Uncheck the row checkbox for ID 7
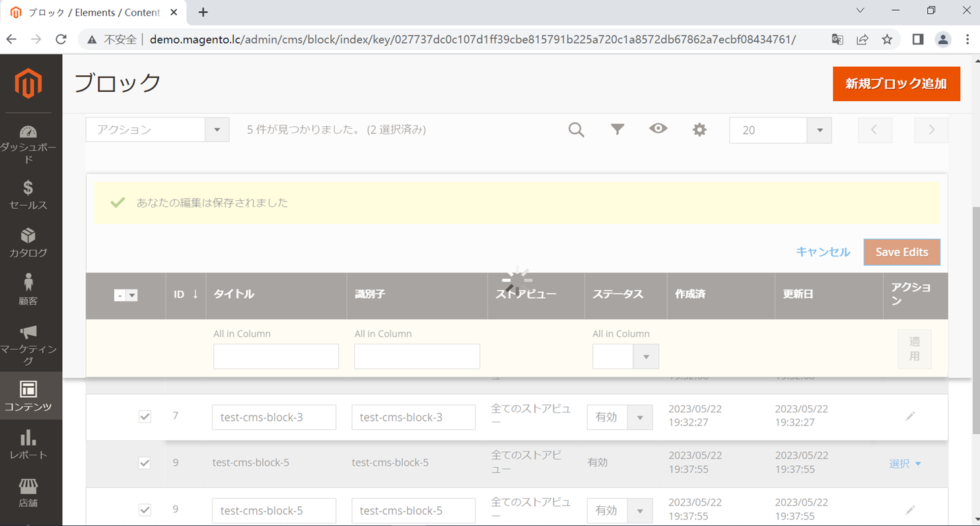The width and height of the screenshot is (980, 526). [x=145, y=417]
